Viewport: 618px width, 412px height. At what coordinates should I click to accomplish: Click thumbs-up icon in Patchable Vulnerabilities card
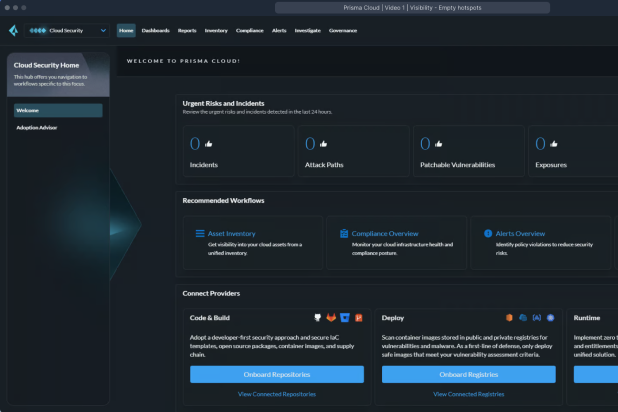(439, 144)
